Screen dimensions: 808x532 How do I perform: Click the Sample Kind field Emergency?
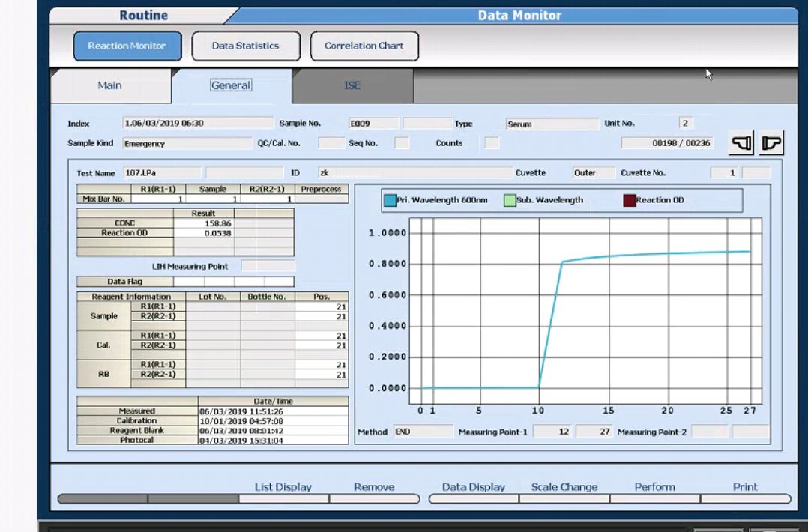tap(187, 143)
